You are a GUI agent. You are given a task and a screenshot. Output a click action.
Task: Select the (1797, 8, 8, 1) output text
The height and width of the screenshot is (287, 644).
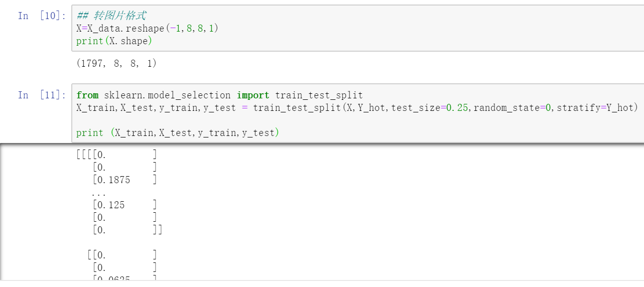116,63
